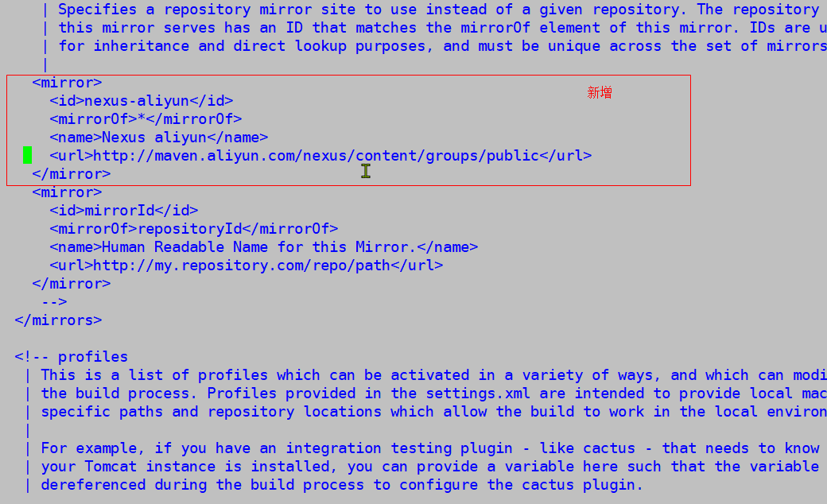Click the closing mirrors tag
This screenshot has width=827, height=504.
pyautogui.click(x=58, y=320)
